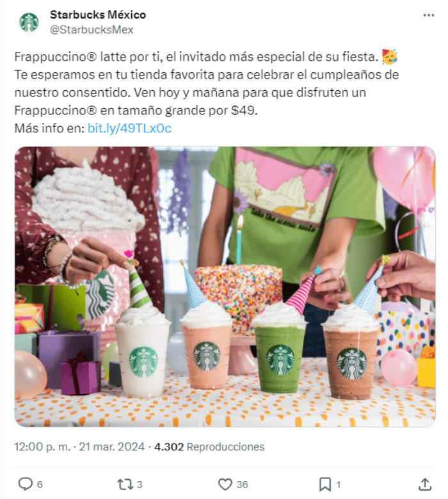The height and width of the screenshot is (499, 448).
Task: Visit the @StarbucksMex handle
Action: (x=92, y=29)
